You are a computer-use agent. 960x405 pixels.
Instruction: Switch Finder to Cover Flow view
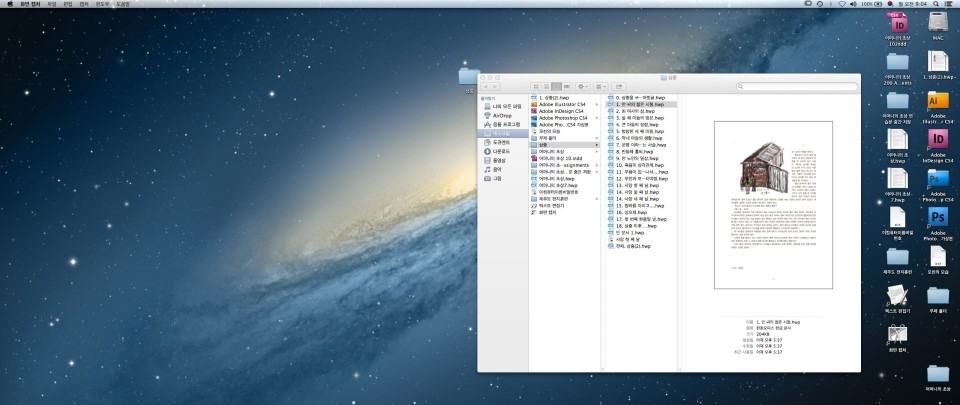[567, 86]
